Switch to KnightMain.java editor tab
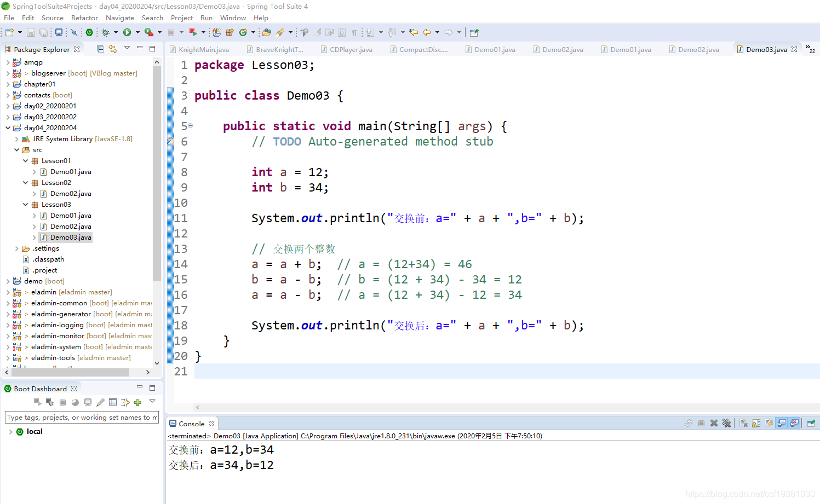Viewport: 820px width, 504px height. (x=199, y=49)
